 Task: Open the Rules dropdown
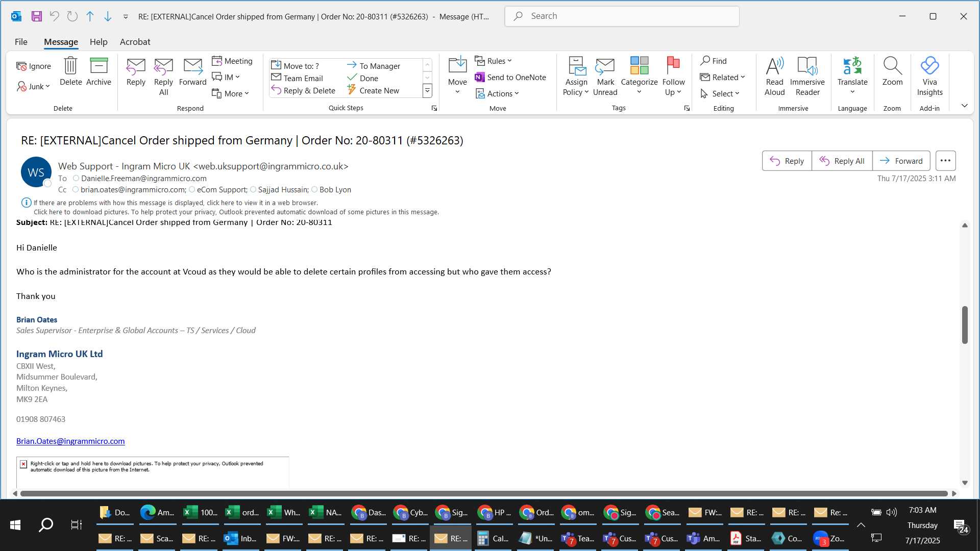coord(493,61)
